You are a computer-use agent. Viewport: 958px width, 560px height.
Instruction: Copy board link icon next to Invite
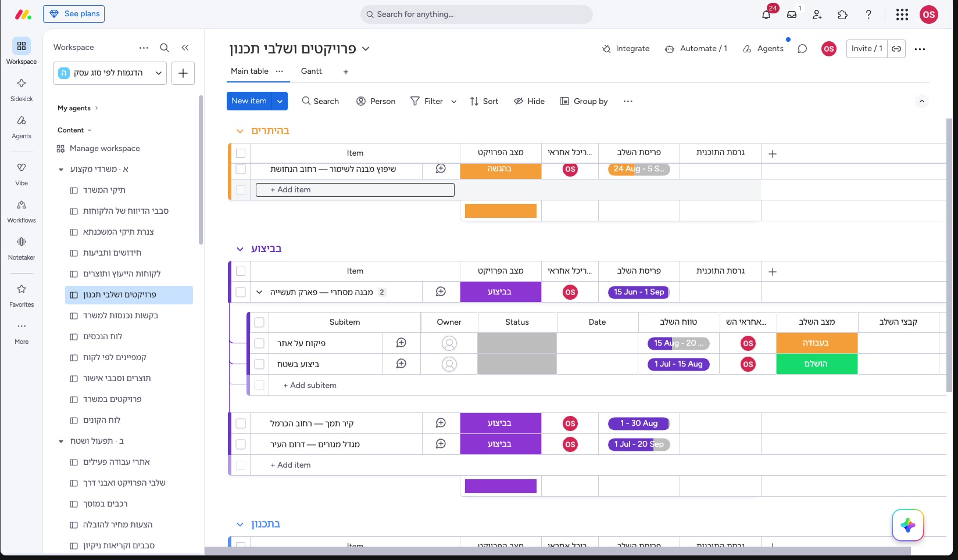pyautogui.click(x=896, y=49)
